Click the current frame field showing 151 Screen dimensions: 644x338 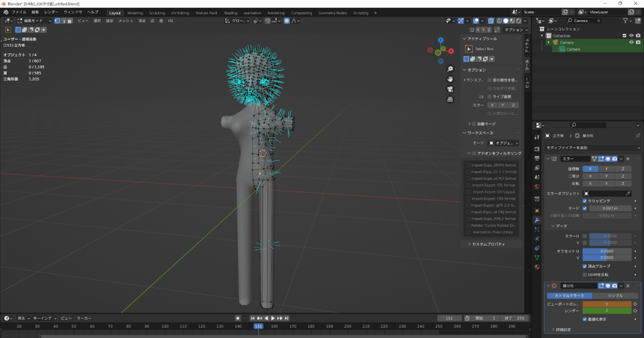(x=449, y=318)
